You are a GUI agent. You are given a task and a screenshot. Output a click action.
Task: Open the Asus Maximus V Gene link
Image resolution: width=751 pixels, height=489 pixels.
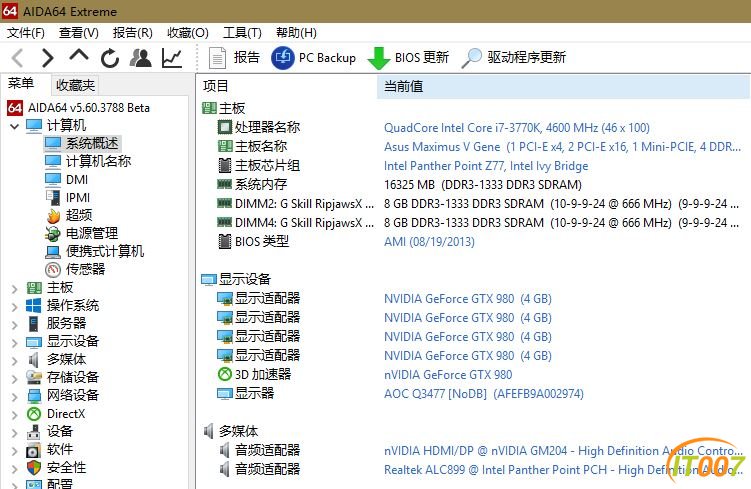click(562, 147)
